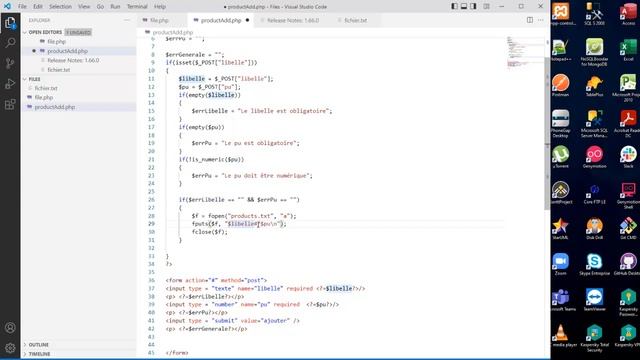Open the Extensions view

coord(10,104)
